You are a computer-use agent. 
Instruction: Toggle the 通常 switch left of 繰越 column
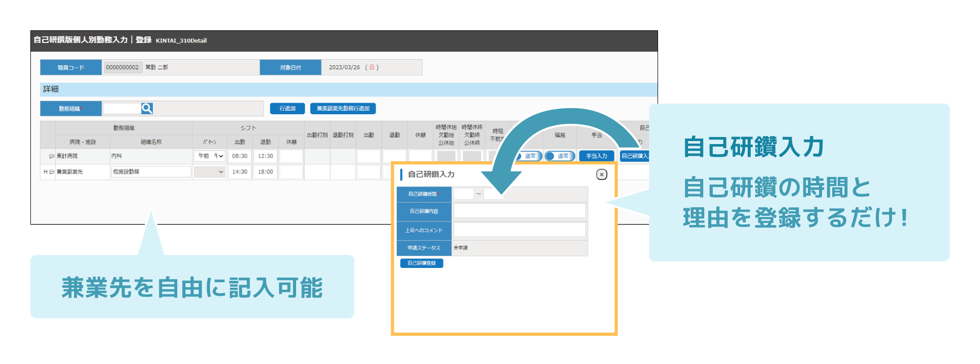(528, 156)
